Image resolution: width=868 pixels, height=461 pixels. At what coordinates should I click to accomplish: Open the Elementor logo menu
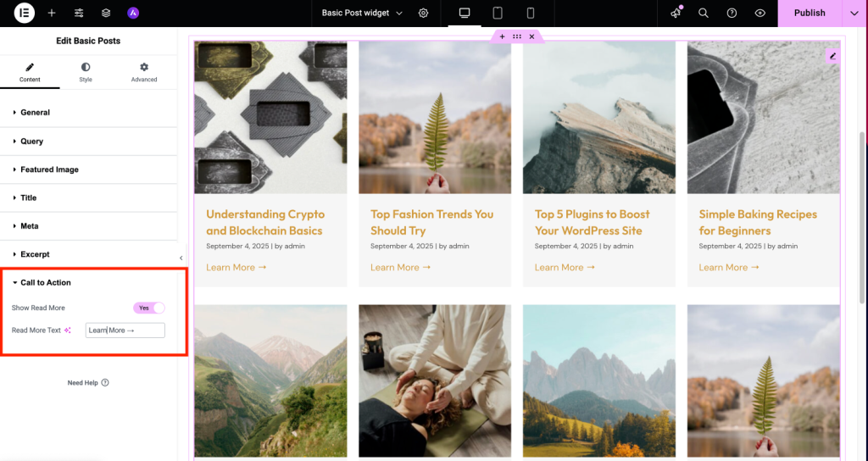pyautogui.click(x=25, y=13)
